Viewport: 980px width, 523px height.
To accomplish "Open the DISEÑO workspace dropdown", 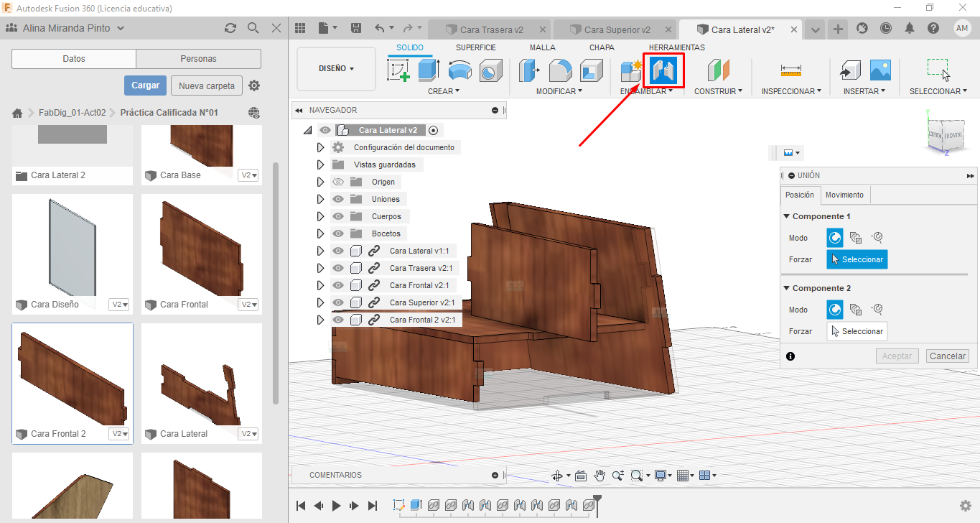I will pos(336,69).
